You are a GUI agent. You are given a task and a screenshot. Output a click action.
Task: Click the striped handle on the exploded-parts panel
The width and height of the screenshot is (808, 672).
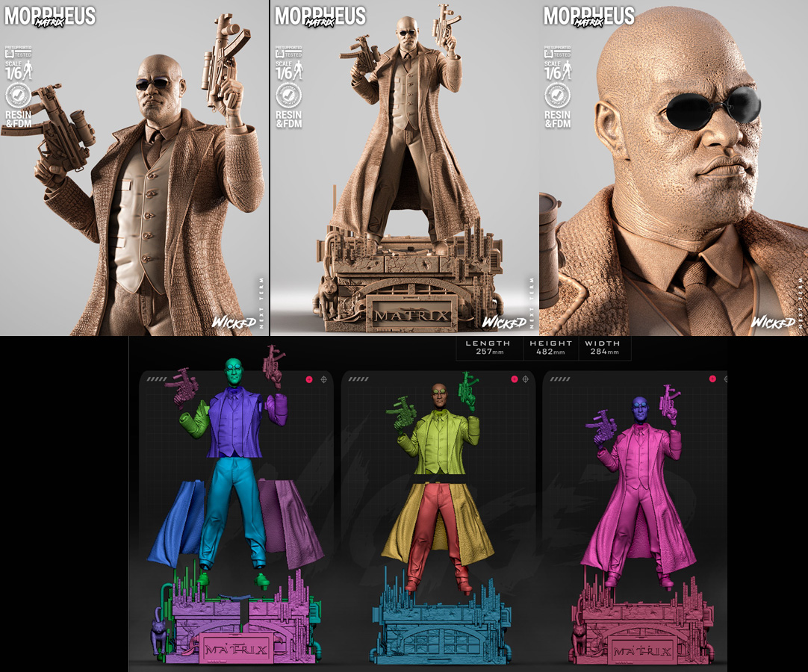tap(156, 379)
